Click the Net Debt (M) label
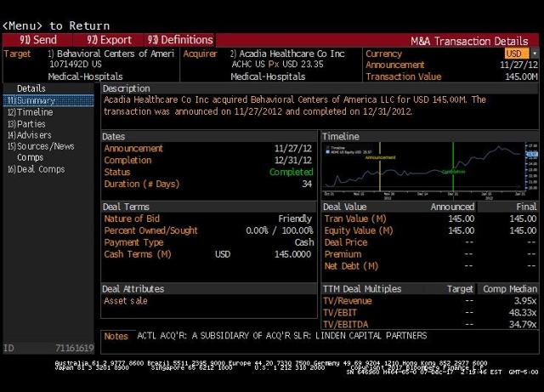The image size is (544, 392). pyautogui.click(x=351, y=266)
